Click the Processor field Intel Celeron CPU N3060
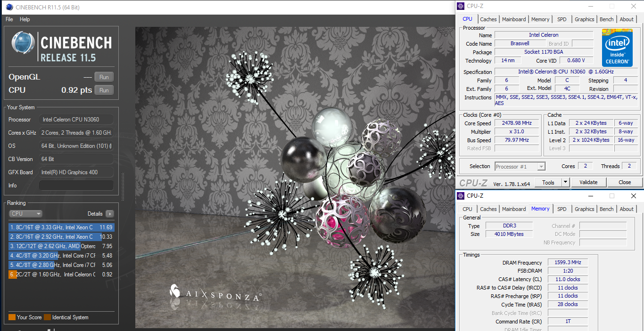The width and height of the screenshot is (644, 331). 76,120
